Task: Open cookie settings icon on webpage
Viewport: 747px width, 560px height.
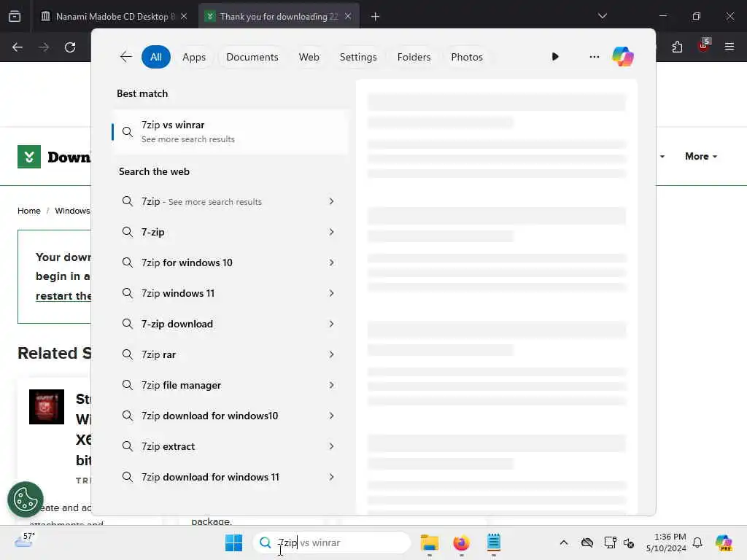Action: (26, 500)
